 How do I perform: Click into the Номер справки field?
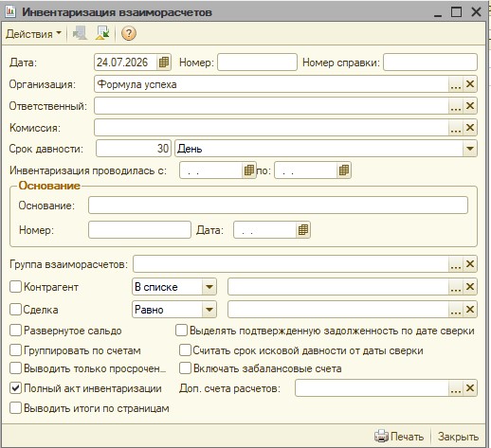tap(430, 62)
